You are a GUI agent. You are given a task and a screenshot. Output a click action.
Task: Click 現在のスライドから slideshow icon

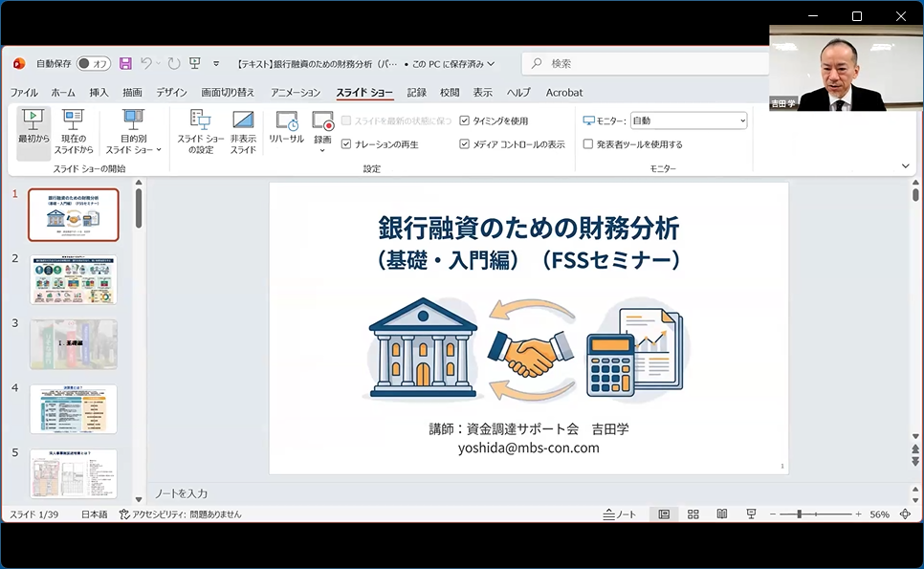pos(73,131)
